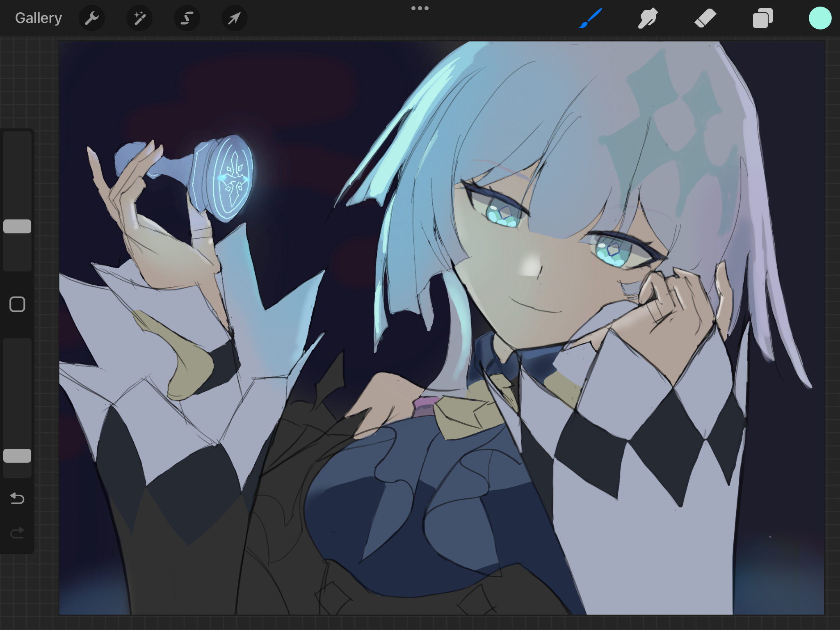Undo the last stroke

pyautogui.click(x=17, y=498)
